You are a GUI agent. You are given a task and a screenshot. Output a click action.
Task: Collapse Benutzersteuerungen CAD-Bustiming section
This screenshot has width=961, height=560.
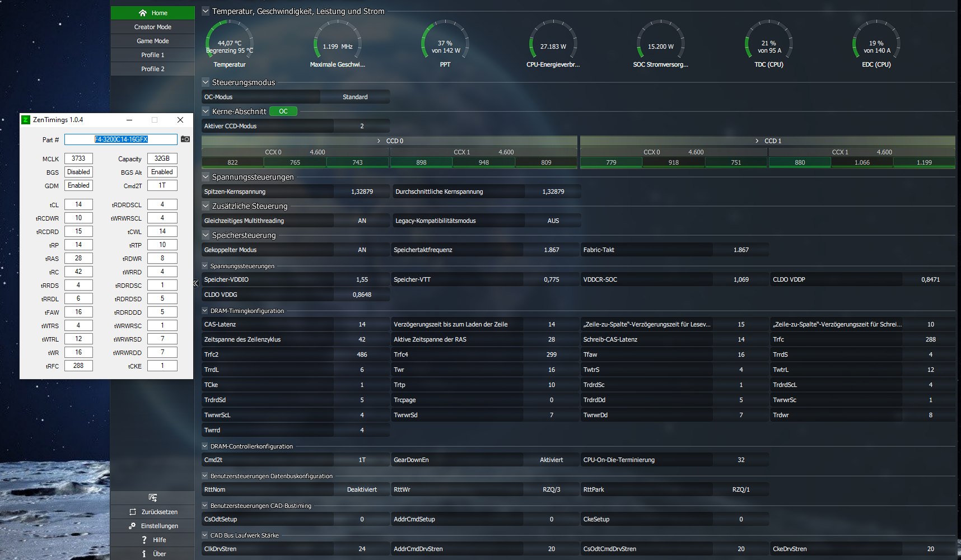click(205, 506)
